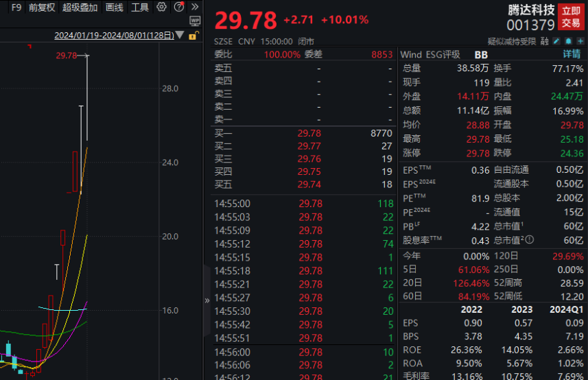Click the bell alert icon
588x380 pixels.
568,42
